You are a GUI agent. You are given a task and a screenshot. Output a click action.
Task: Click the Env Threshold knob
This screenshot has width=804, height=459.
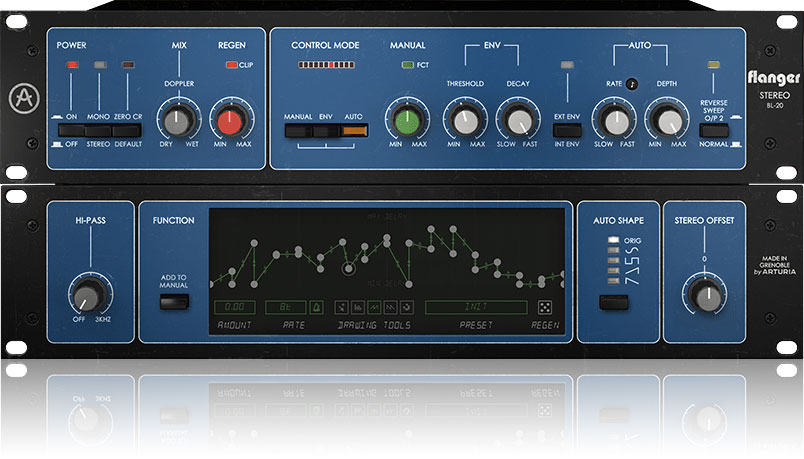coord(465,120)
